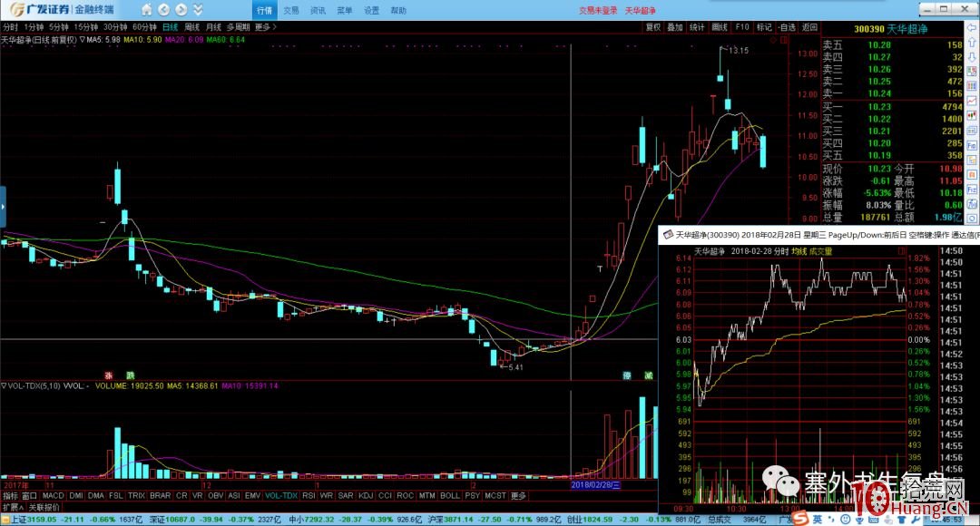Select the 日线 daily period
The height and width of the screenshot is (526, 980).
(170, 27)
